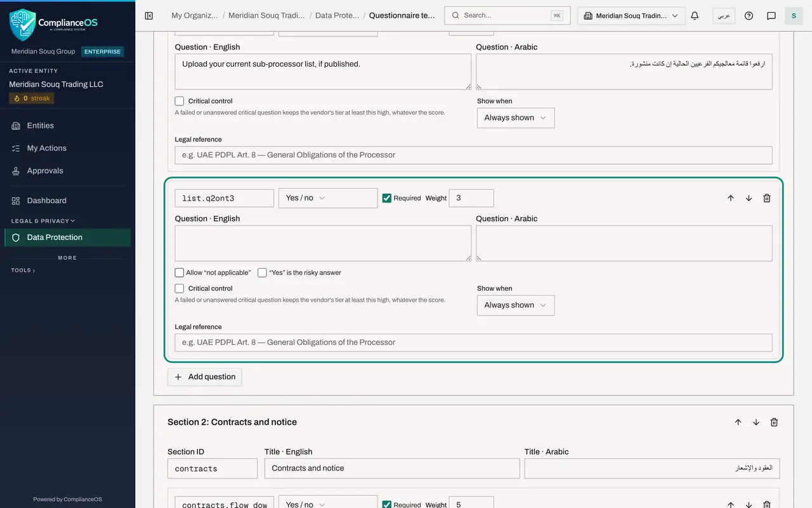Open the chat feedback icon
This screenshot has width=812, height=508.
coord(771,16)
